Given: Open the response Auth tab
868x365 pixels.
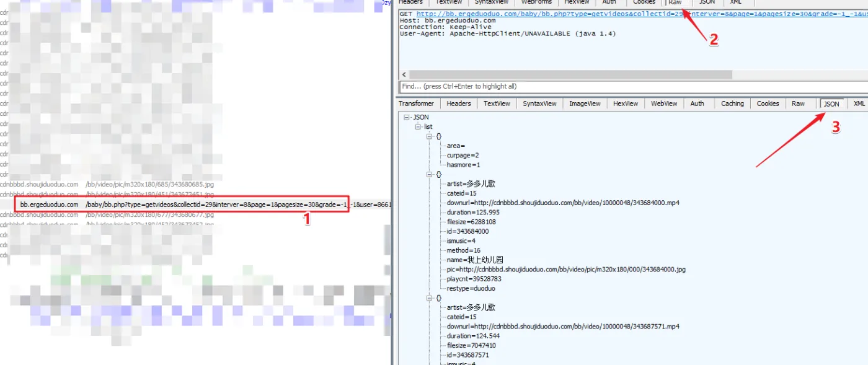Looking at the screenshot, I should coord(697,103).
